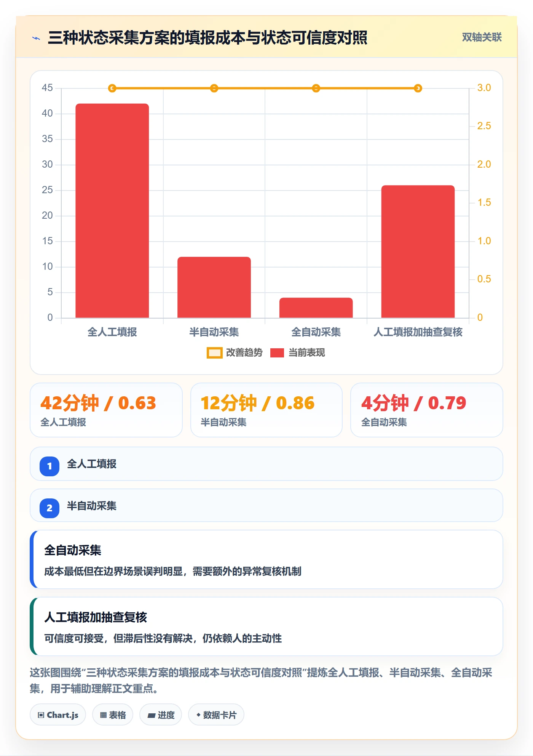Open the 全自动采集 description card
The image size is (533, 756).
(x=266, y=559)
